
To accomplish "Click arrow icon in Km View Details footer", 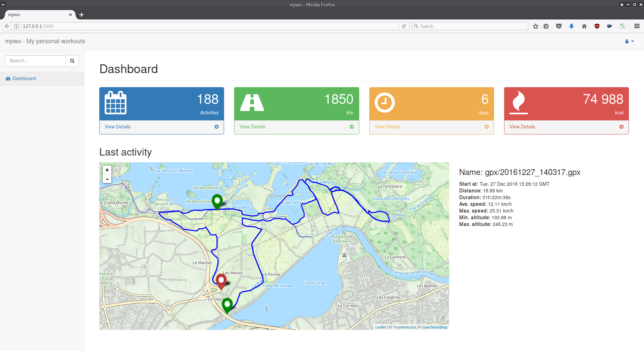I will pyautogui.click(x=352, y=127).
